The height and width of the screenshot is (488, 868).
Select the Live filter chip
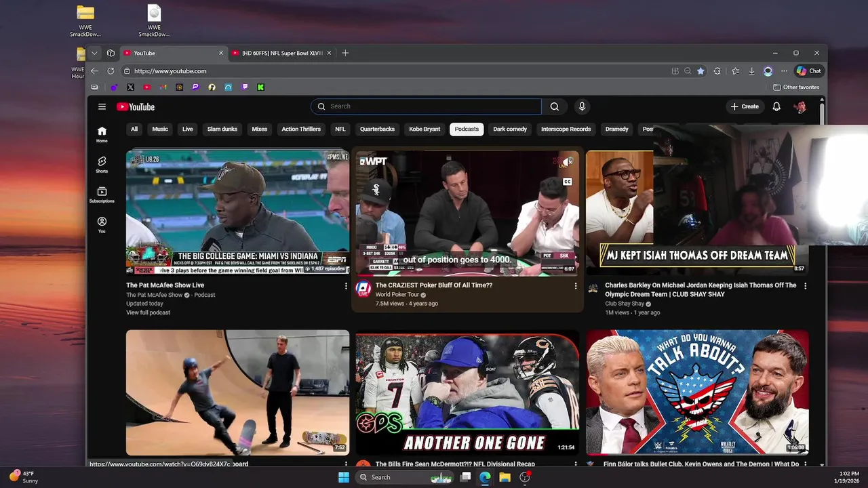188,129
